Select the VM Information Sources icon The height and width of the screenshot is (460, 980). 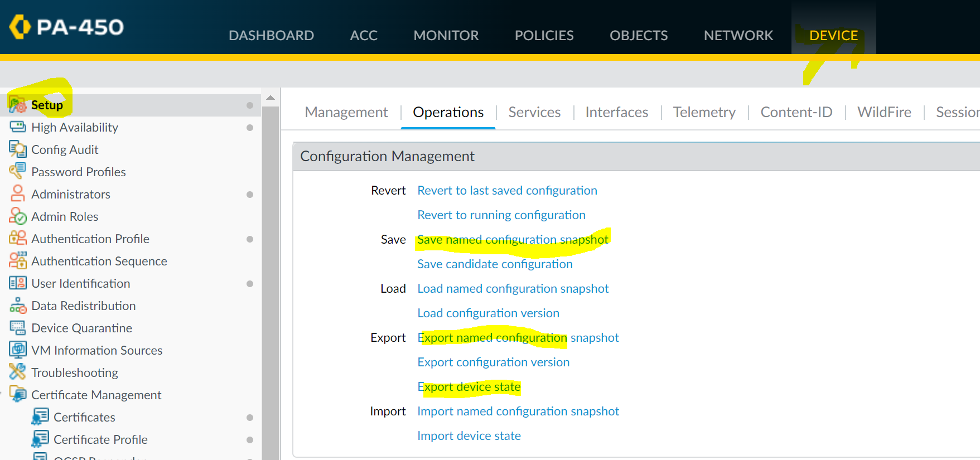click(17, 350)
